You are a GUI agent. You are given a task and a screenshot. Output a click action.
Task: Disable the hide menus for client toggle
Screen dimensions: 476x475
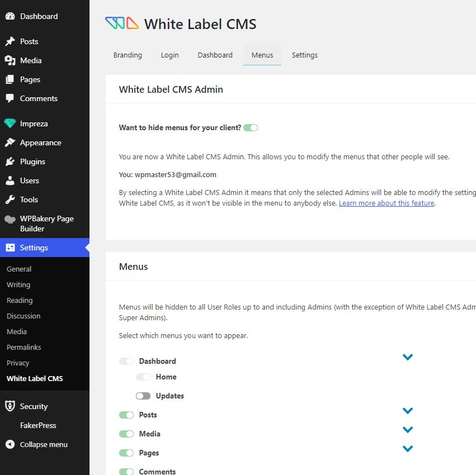click(x=251, y=128)
